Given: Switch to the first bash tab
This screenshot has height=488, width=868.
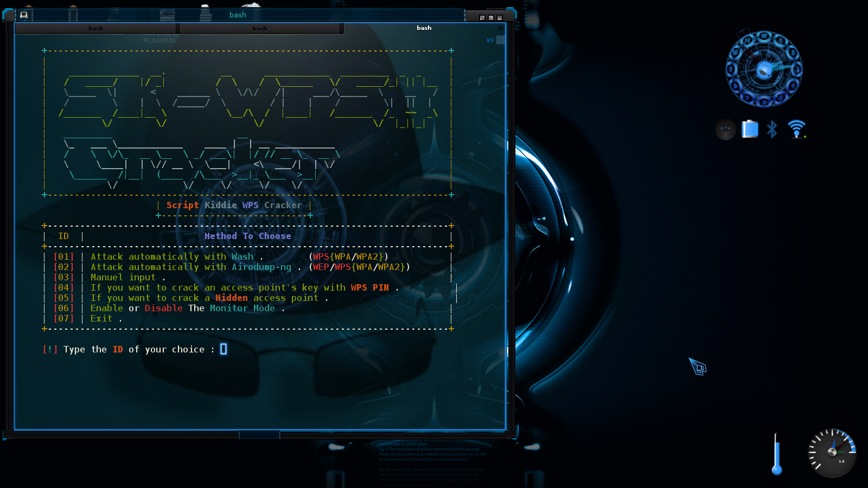Looking at the screenshot, I should (x=96, y=28).
